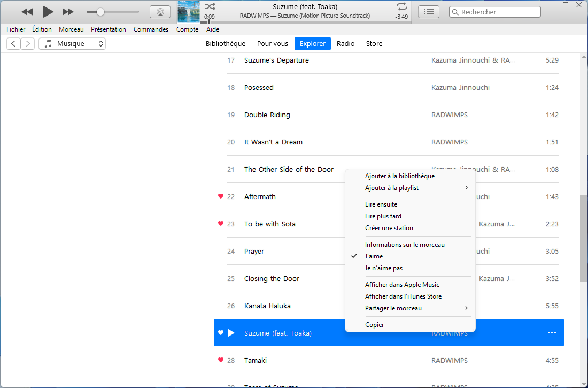This screenshot has width=588, height=388.
Task: Click play icon on Suzume (feat. Toaka) row
Action: [231, 333]
